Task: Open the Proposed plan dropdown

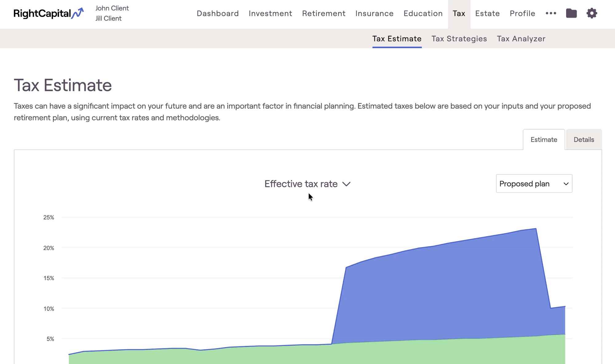Action: pyautogui.click(x=534, y=184)
